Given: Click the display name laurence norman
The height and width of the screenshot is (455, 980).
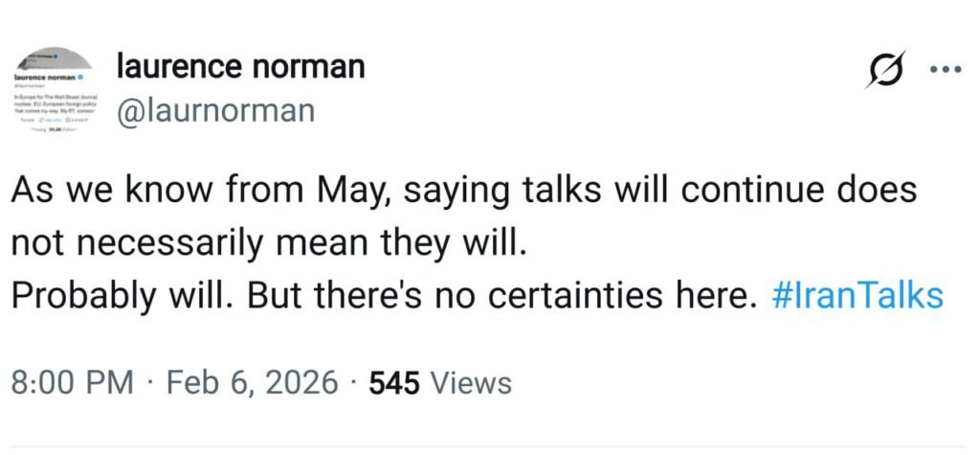Looking at the screenshot, I should pyautogui.click(x=239, y=67).
